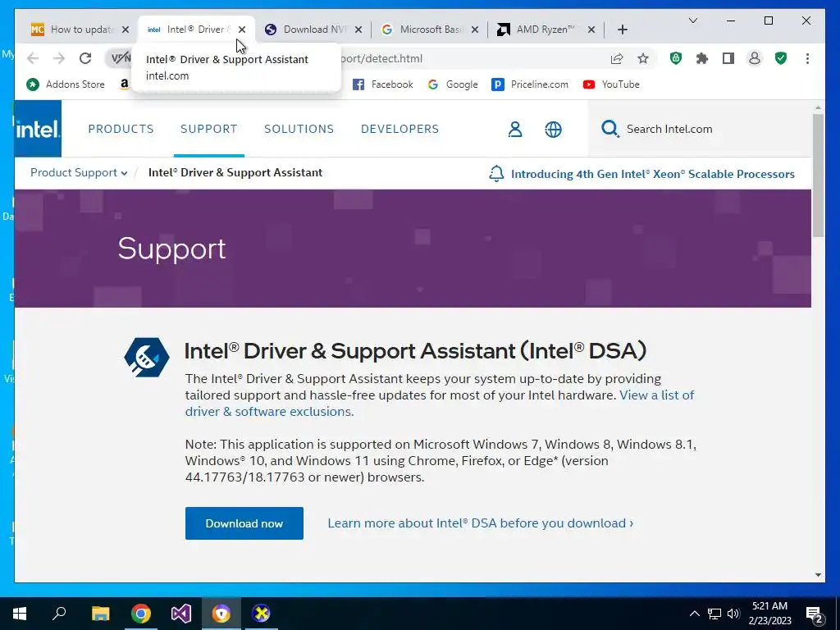
Task: Open the tab search dropdown arrow
Action: pyautogui.click(x=692, y=21)
